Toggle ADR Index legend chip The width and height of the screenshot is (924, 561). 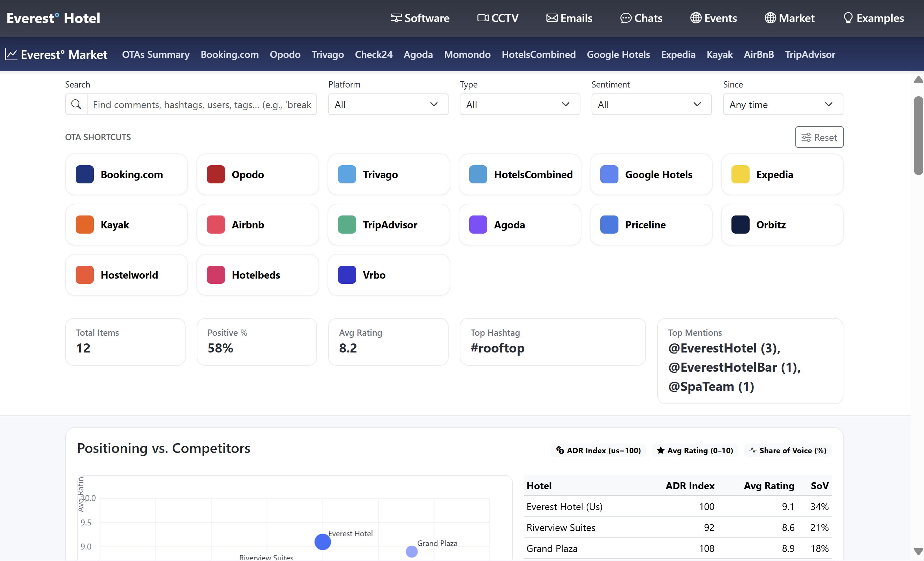coord(599,450)
